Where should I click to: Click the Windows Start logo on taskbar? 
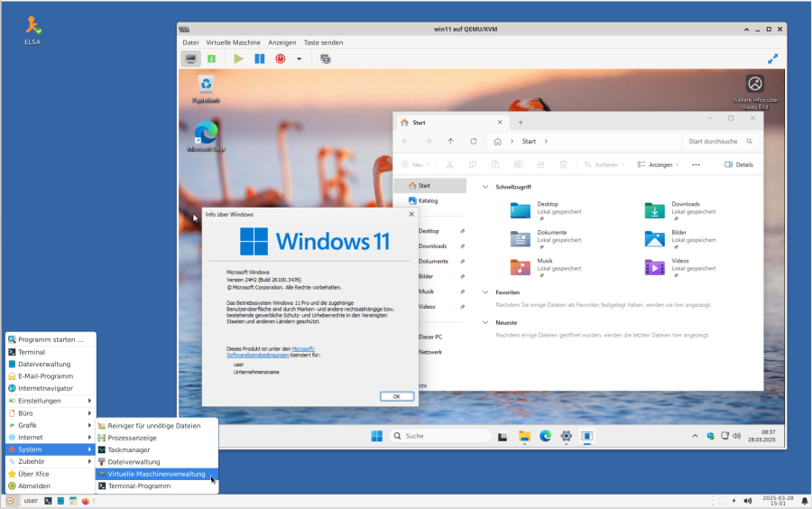pos(376,436)
